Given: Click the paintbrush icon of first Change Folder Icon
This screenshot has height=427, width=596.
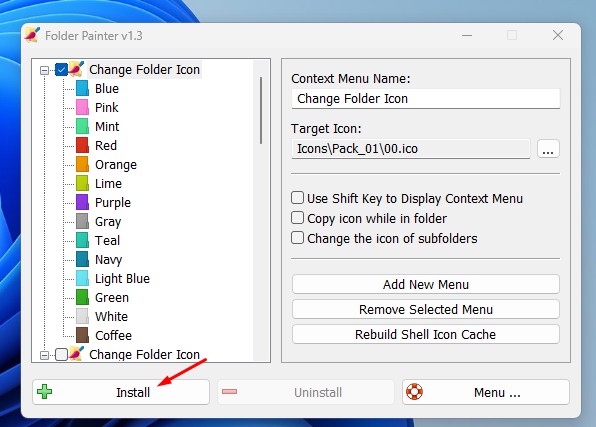Looking at the screenshot, I should click(76, 69).
